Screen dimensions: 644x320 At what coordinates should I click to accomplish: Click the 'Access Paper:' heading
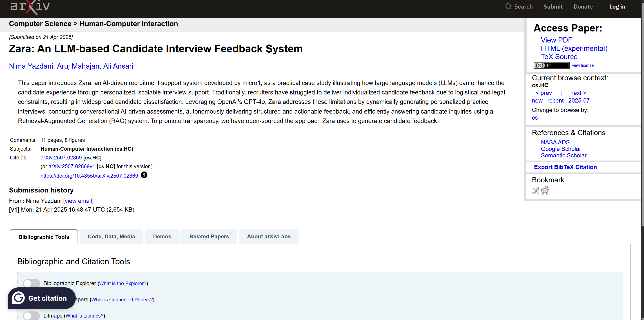tap(568, 28)
